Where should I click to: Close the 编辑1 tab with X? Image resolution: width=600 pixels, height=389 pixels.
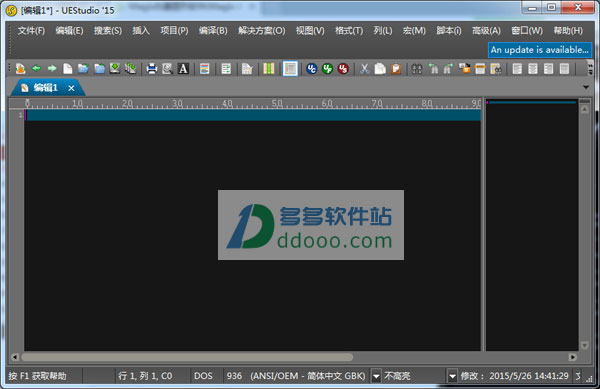click(71, 88)
